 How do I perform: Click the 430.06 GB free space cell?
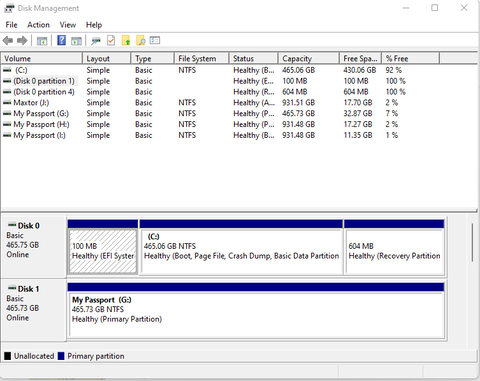point(360,70)
